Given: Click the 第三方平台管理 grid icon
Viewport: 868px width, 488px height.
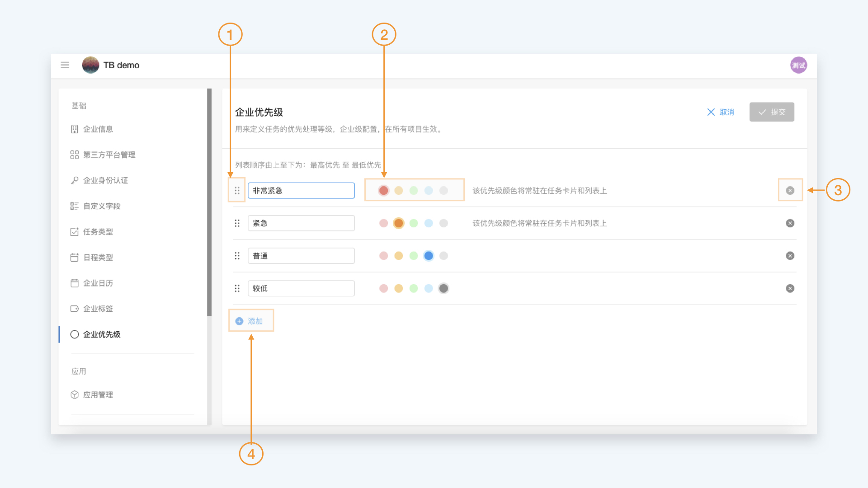Looking at the screenshot, I should 75,155.
